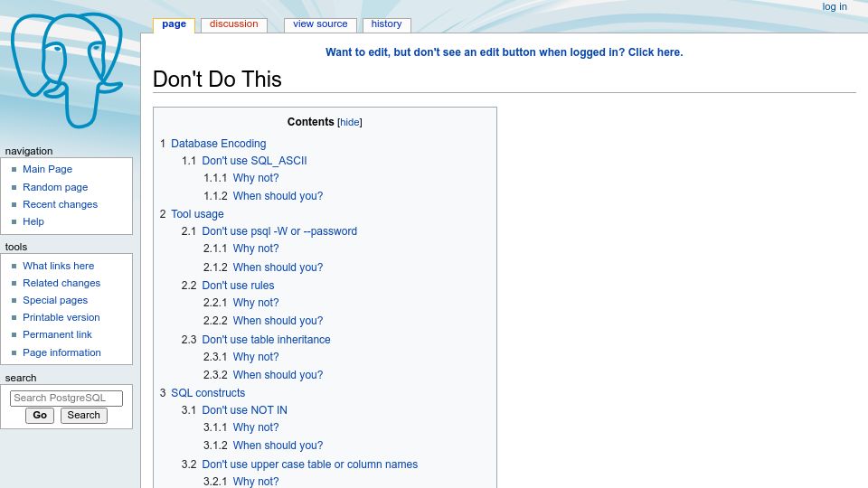Hide the Contents table
The image size is (868, 488).
click(x=349, y=122)
